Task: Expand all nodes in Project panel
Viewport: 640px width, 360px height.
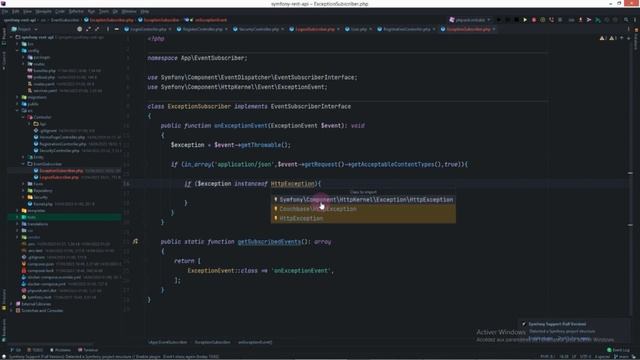Action: pyautogui.click(x=88, y=29)
